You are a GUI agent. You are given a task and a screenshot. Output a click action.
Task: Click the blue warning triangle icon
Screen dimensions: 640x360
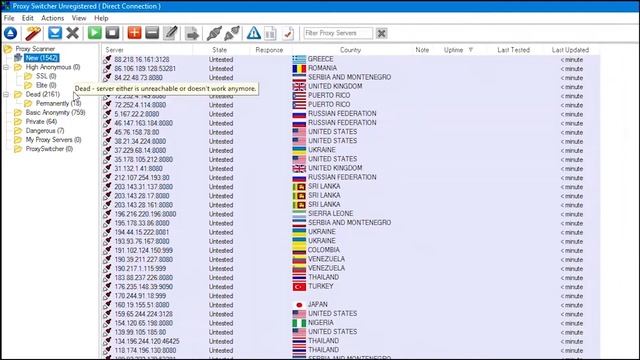[253, 33]
